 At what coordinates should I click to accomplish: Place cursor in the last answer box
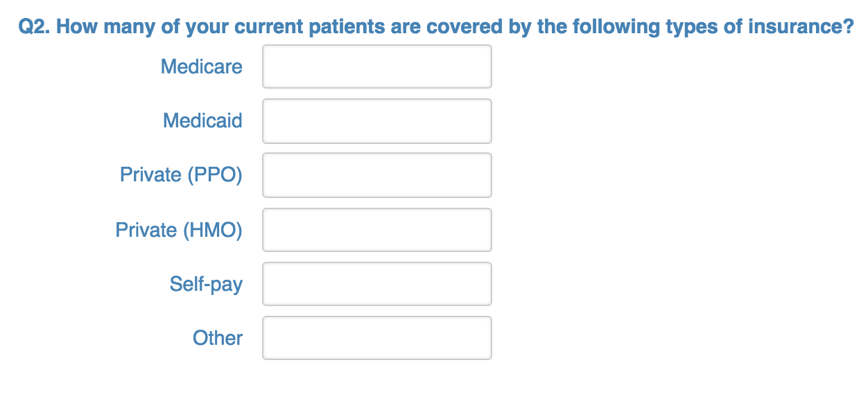[376, 337]
